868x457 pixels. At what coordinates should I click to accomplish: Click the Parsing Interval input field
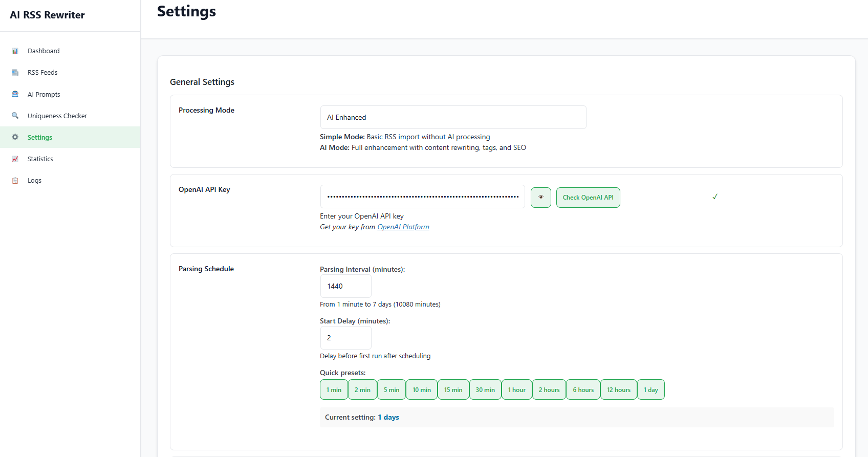click(345, 286)
